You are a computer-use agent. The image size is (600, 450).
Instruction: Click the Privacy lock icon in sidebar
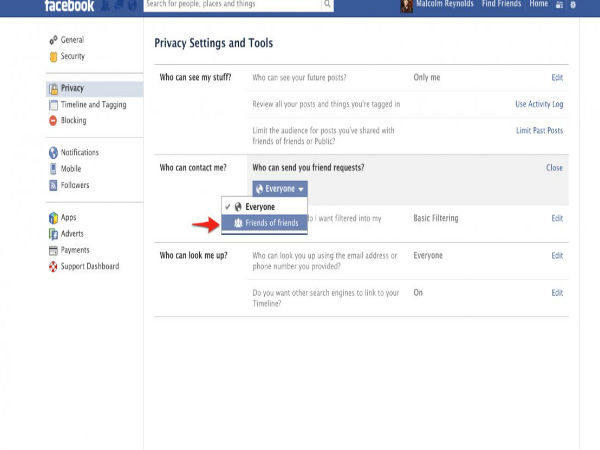click(53, 89)
